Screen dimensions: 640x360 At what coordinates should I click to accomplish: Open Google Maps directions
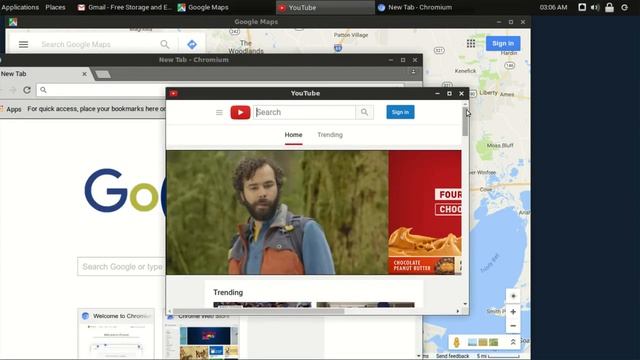coord(192,44)
